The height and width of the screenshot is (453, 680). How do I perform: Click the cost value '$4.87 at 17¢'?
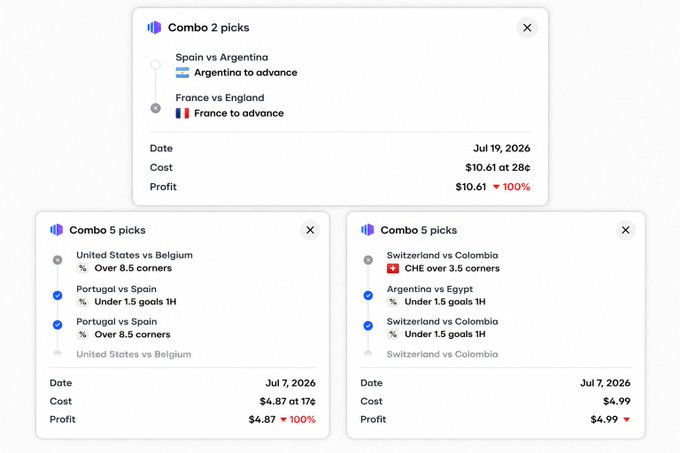coord(288,401)
